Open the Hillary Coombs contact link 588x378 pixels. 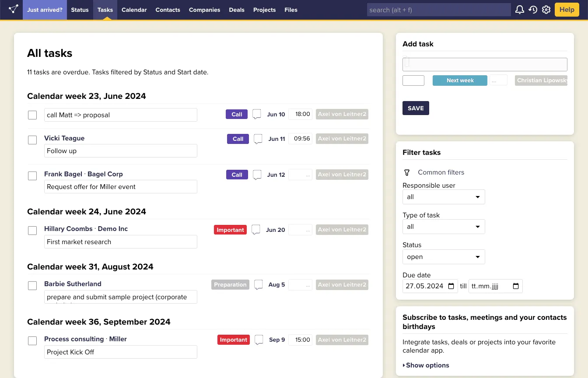pyautogui.click(x=68, y=229)
